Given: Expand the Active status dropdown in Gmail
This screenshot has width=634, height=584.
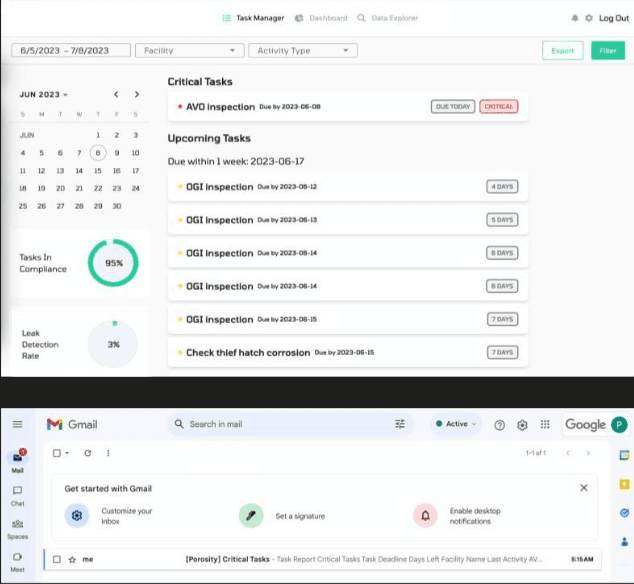Looking at the screenshot, I should (x=456, y=424).
